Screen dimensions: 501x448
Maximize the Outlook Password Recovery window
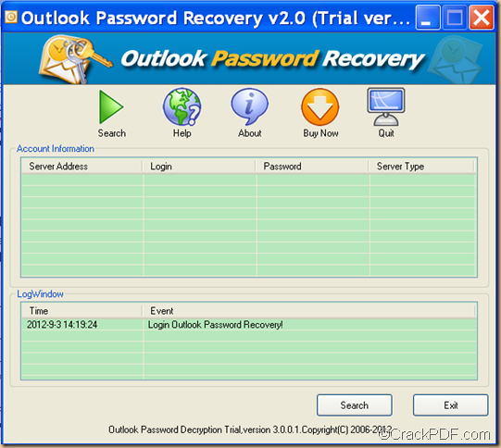click(455, 18)
